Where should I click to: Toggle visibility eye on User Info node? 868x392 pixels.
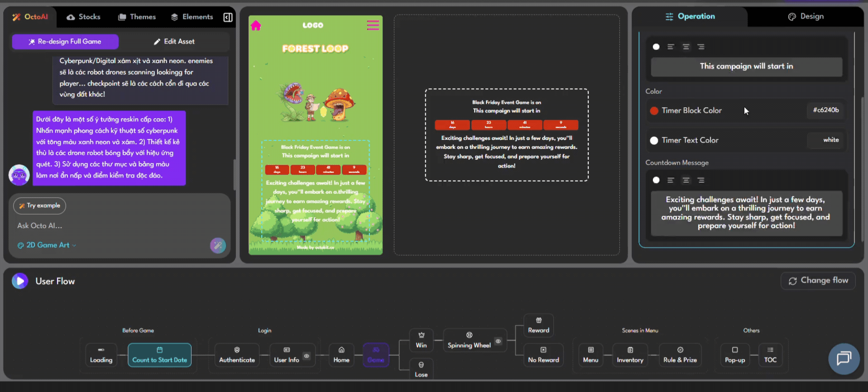tap(307, 356)
